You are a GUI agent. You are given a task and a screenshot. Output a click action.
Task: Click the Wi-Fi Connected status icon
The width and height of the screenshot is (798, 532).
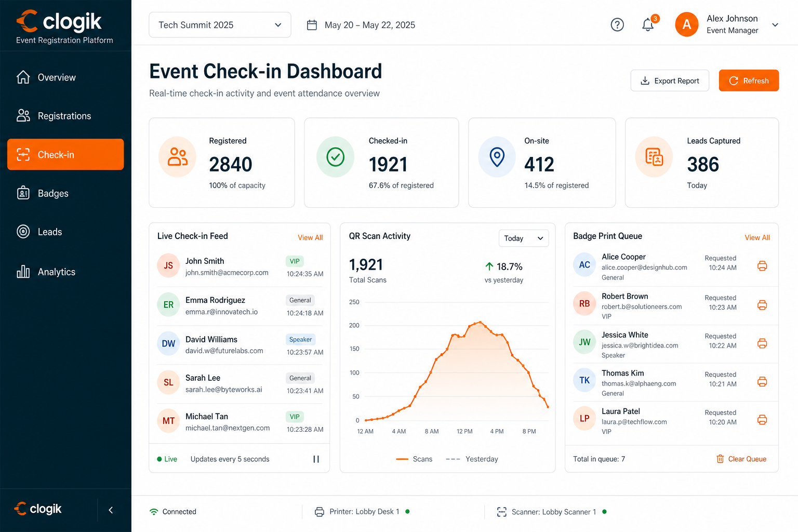coord(154,512)
